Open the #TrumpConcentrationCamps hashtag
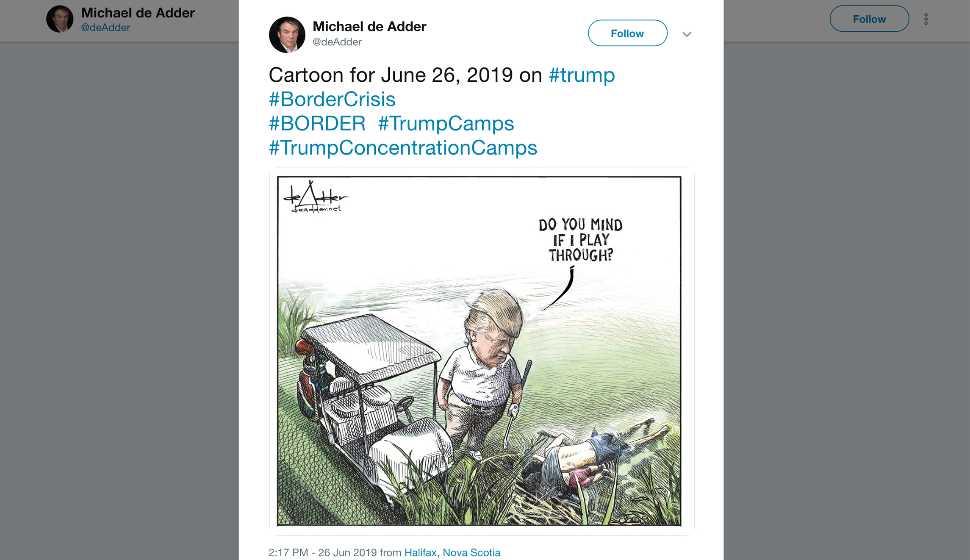Image resolution: width=970 pixels, height=560 pixels. click(x=402, y=148)
